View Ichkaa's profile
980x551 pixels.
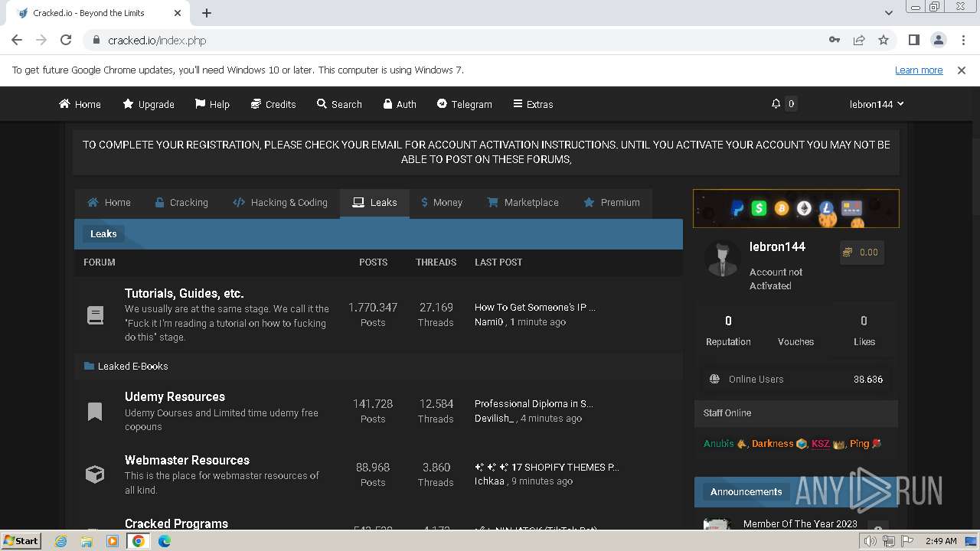(x=489, y=481)
